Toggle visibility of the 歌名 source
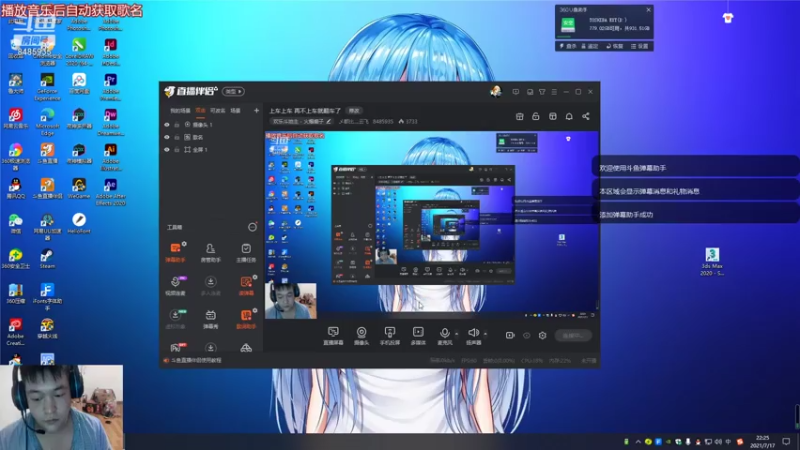Viewport: 800px width, 450px height. coord(167,137)
